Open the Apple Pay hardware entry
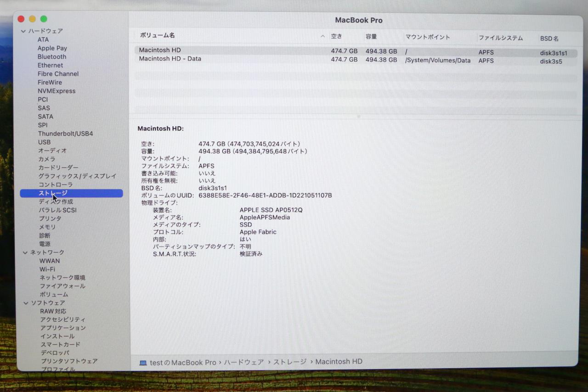The height and width of the screenshot is (392, 588). click(52, 48)
